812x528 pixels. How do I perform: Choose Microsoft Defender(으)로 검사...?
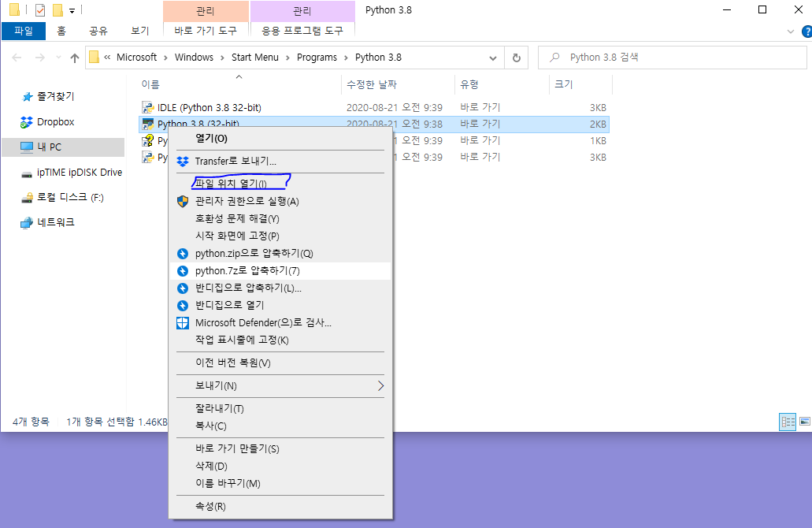280,323
